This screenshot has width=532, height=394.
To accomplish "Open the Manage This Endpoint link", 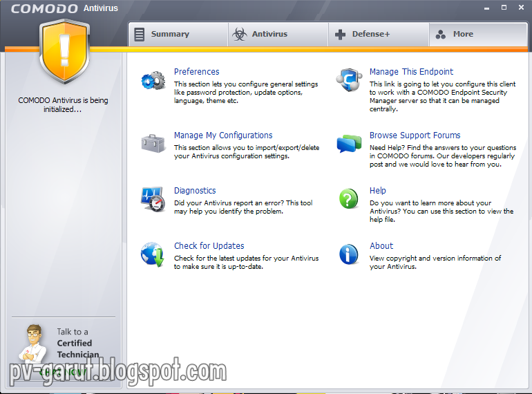I will 411,72.
